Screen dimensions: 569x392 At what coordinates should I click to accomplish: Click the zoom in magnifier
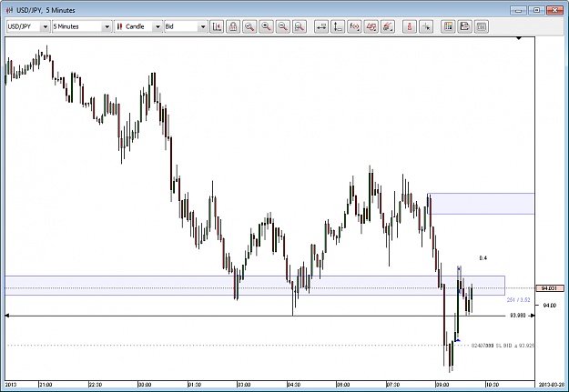click(x=267, y=26)
